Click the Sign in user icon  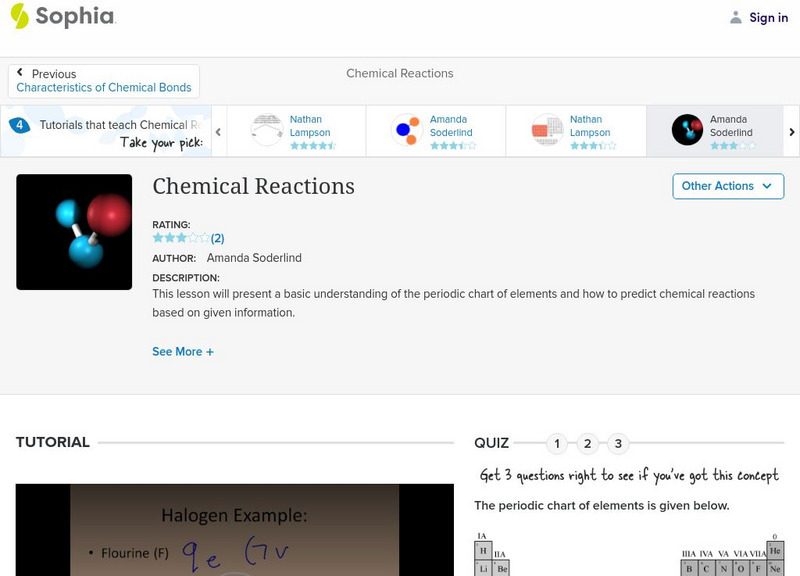[736, 17]
